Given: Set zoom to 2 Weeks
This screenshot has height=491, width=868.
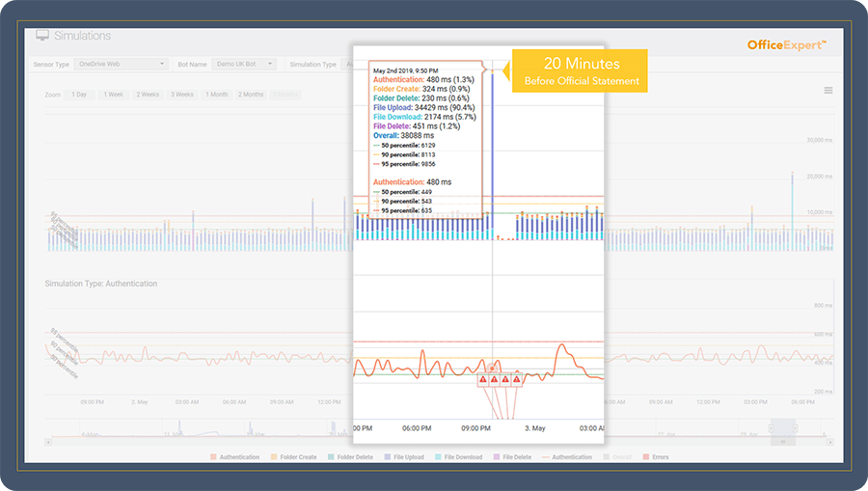Looking at the screenshot, I should [x=148, y=95].
